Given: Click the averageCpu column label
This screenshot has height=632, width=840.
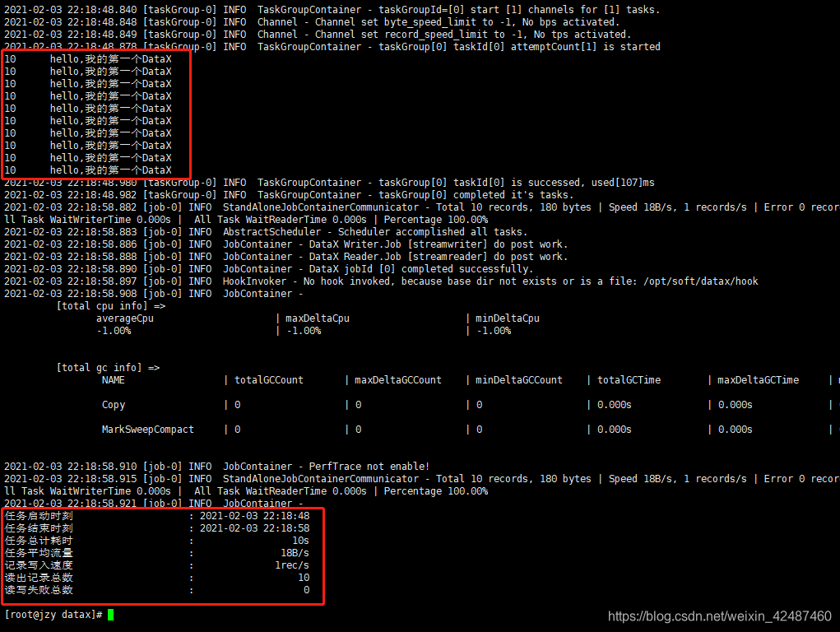Looking at the screenshot, I should [125, 318].
